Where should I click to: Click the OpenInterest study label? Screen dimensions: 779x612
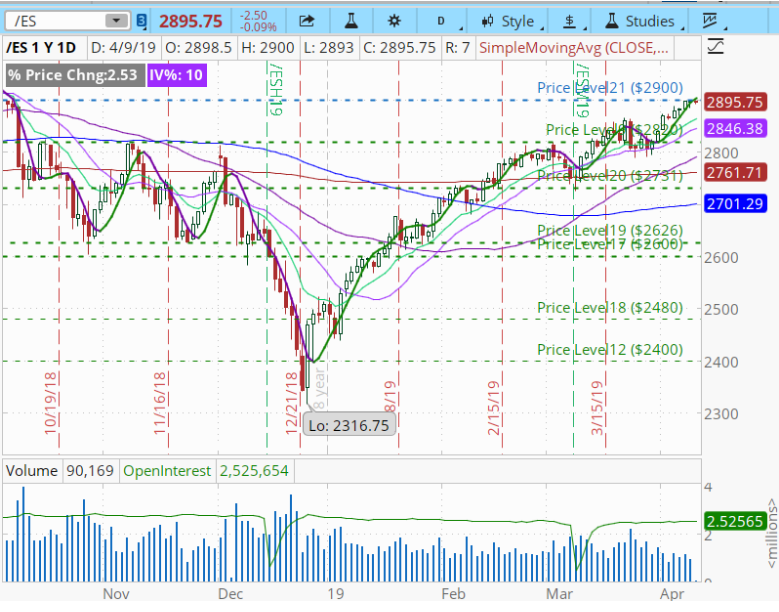[167, 471]
